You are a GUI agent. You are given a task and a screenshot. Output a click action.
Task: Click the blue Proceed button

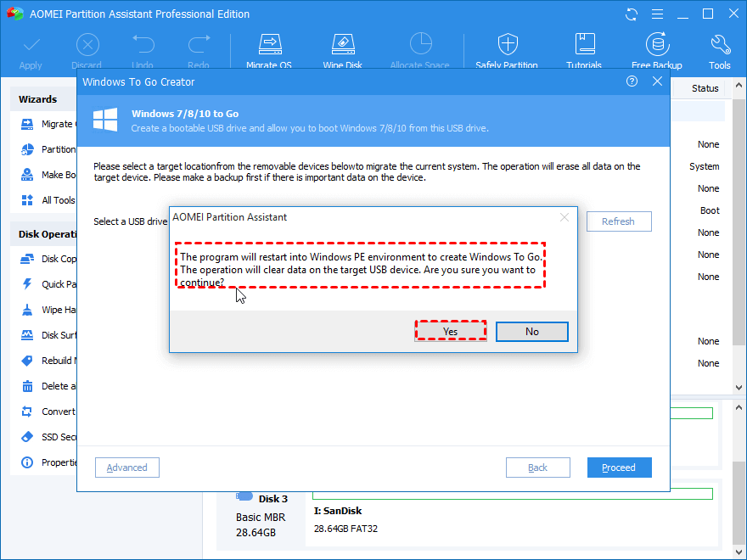point(620,468)
